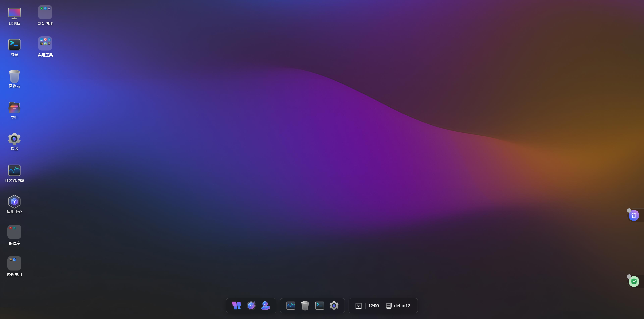Screen dimensions: 644x319
Task: Click the window grid icon in dock
Action: [x=236, y=306]
